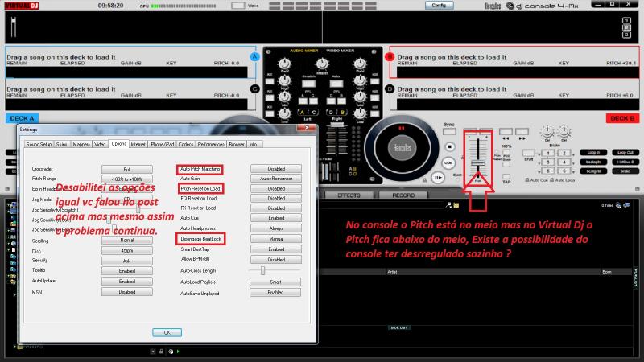Open the Internet tab
The height and width of the screenshot is (362, 644).
(138, 145)
